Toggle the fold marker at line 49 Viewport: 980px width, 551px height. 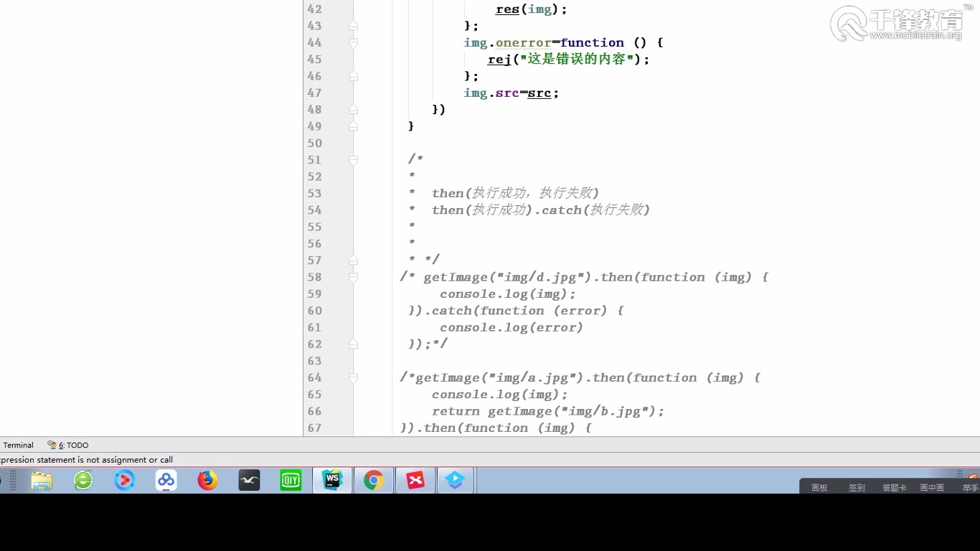pyautogui.click(x=353, y=126)
